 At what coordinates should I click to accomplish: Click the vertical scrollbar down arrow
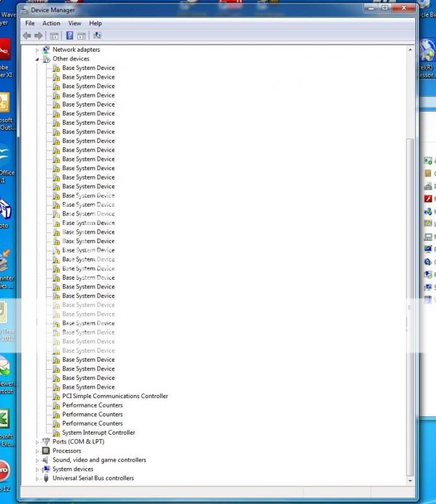click(411, 482)
